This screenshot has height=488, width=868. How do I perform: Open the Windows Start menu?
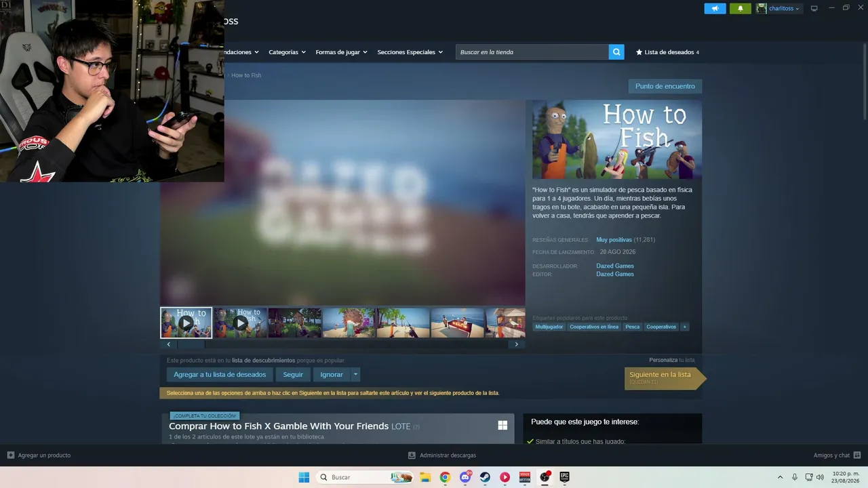[304, 477]
